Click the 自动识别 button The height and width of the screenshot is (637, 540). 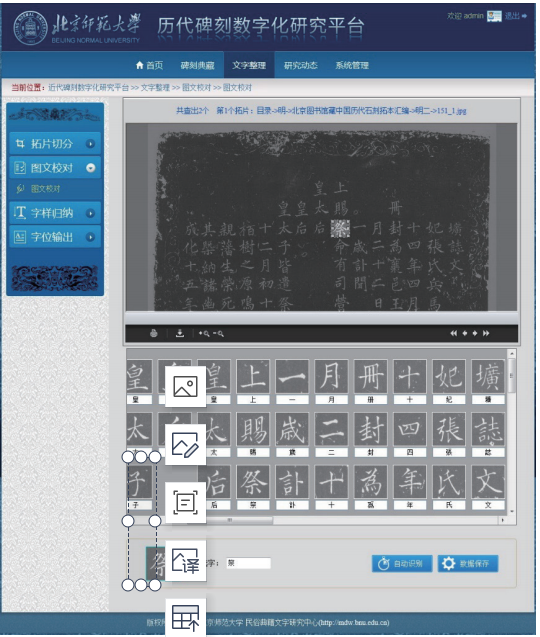(402, 563)
